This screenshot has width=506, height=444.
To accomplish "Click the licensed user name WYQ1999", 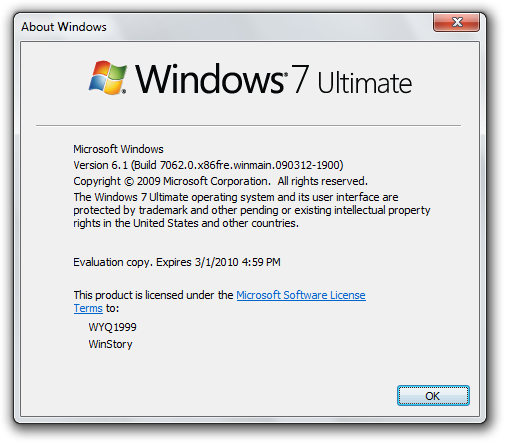I will coord(112,327).
